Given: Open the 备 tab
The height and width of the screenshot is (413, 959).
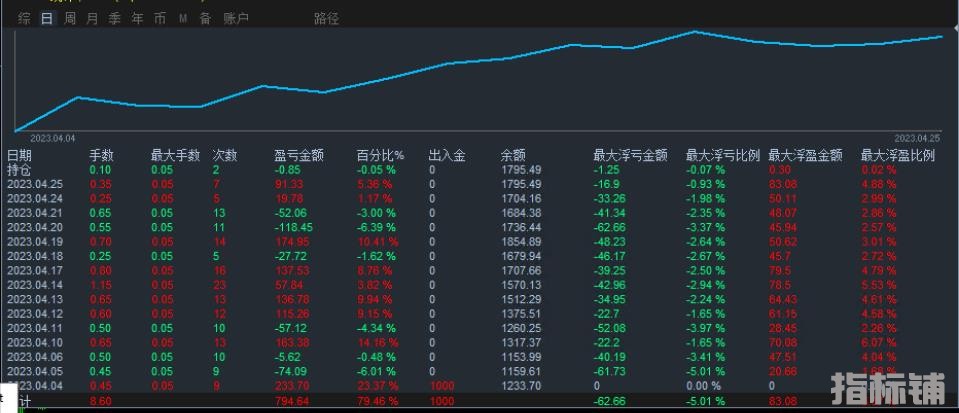Looking at the screenshot, I should click(x=206, y=18).
